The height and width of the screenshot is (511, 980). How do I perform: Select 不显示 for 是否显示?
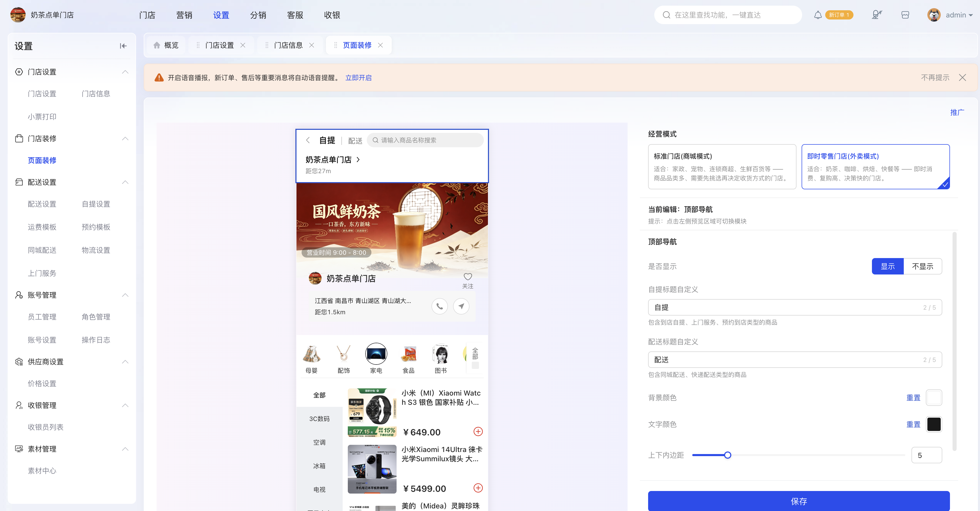pos(923,266)
